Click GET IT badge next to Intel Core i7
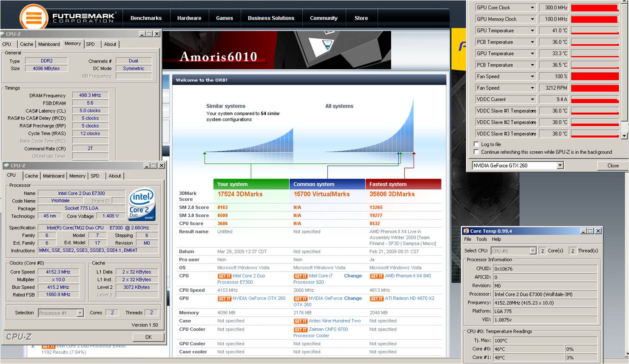 (x=300, y=276)
